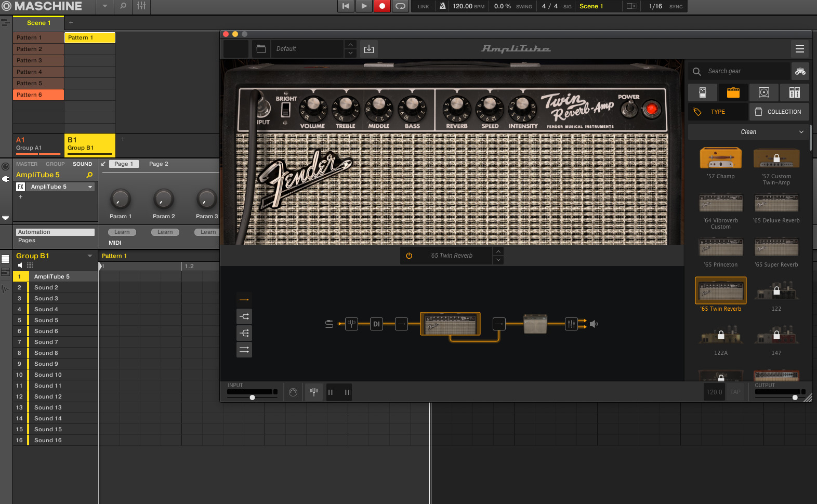817x504 pixels.
Task: Toggle the metronome icon
Action: click(442, 6)
